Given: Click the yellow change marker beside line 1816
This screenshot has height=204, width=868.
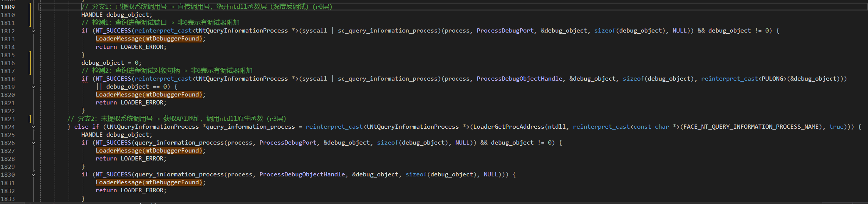Looking at the screenshot, I should click(30, 63).
